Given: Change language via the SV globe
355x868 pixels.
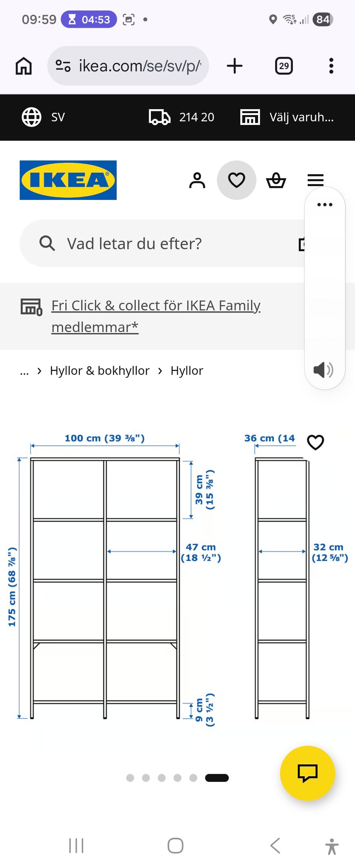Looking at the screenshot, I should click(x=43, y=117).
